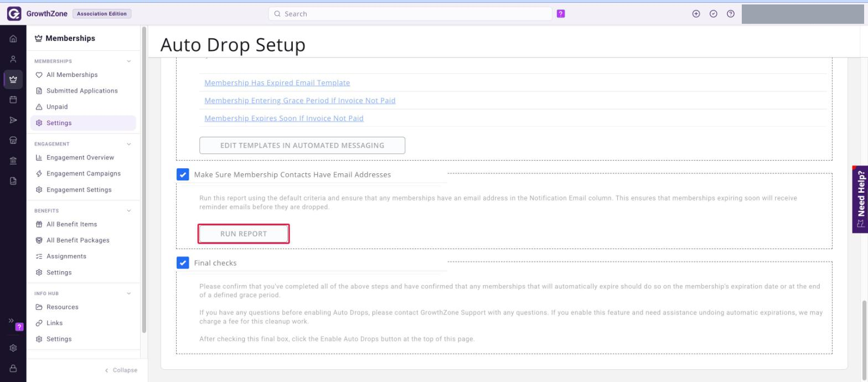This screenshot has width=868, height=382.
Task: Click the lock icon in left rail
Action: (x=13, y=368)
